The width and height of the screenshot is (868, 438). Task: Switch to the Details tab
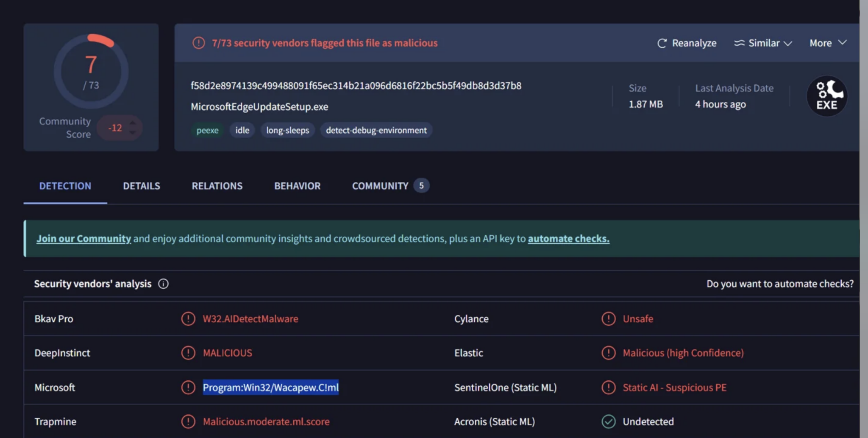141,186
